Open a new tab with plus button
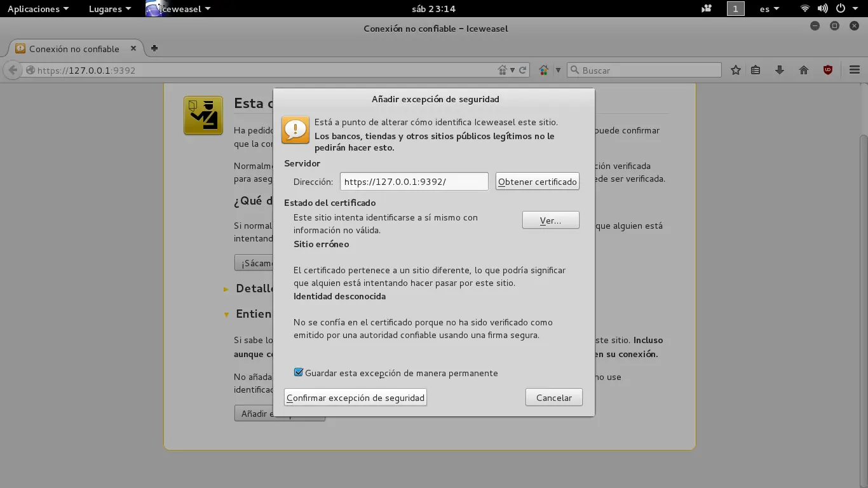The width and height of the screenshot is (868, 488). [154, 48]
